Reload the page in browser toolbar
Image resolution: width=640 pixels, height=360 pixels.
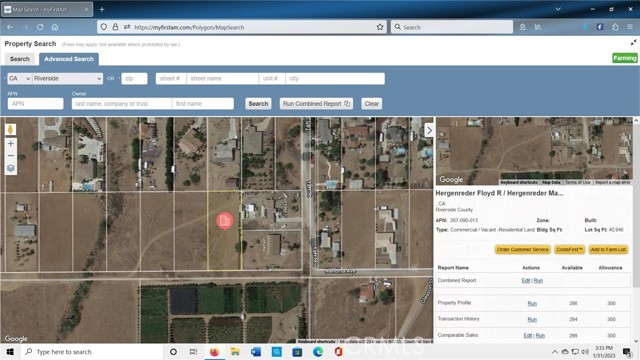point(40,27)
